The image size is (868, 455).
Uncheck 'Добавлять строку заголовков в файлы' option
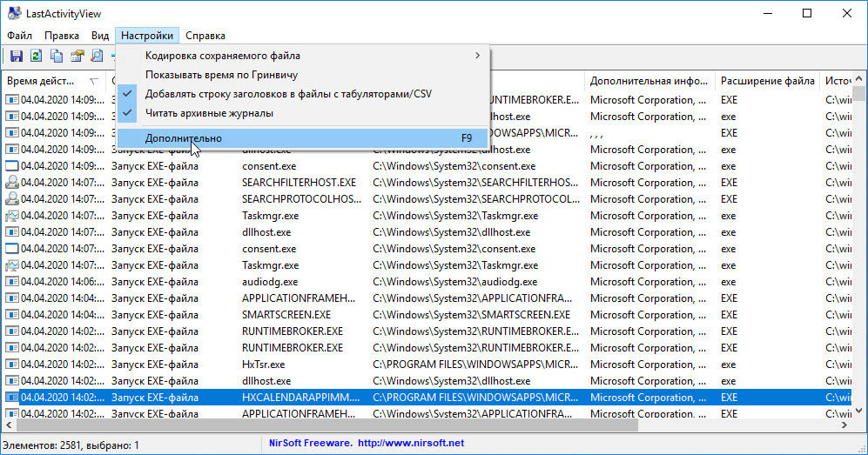(302, 94)
